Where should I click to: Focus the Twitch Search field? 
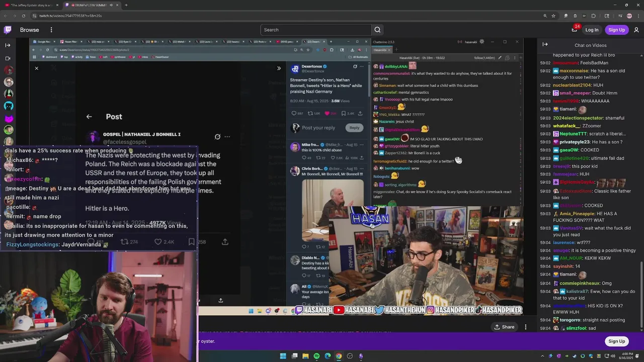316,30
